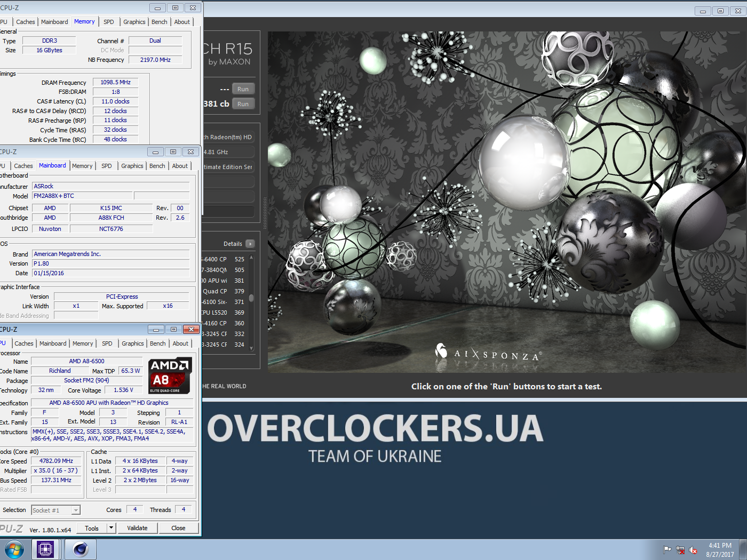Click CAS# Latency 11.0 clocks value

pos(116,101)
